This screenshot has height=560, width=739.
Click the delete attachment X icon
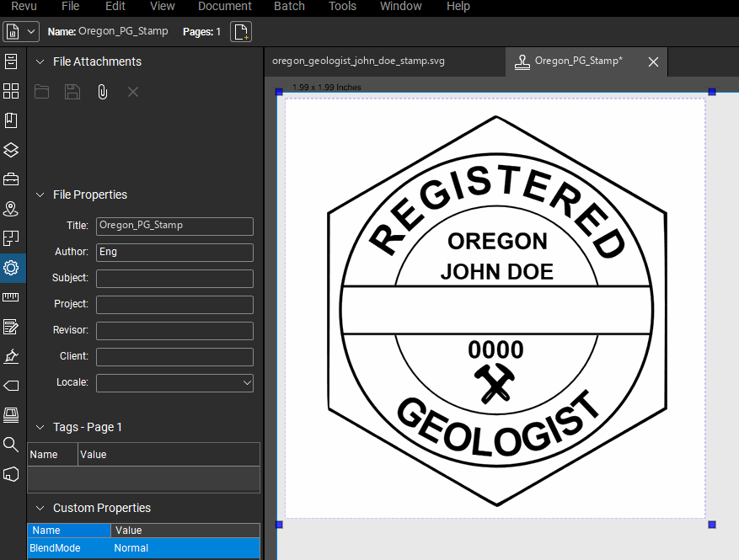(x=133, y=92)
